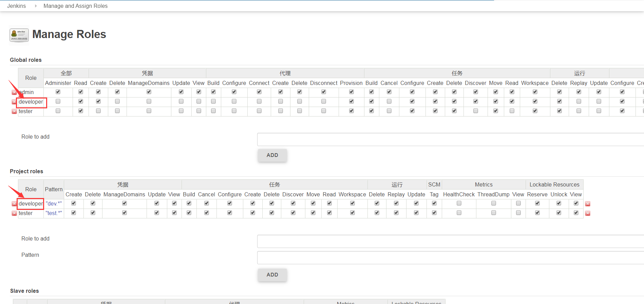Click ADD button under Global roles
The width and height of the screenshot is (644, 304).
pos(272,155)
